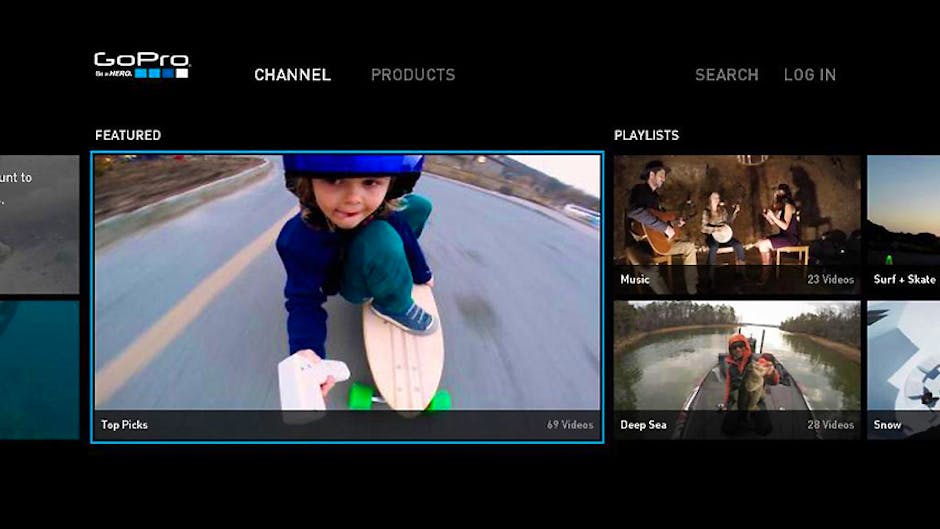Select the partially visible gray tile at left

coord(39,225)
